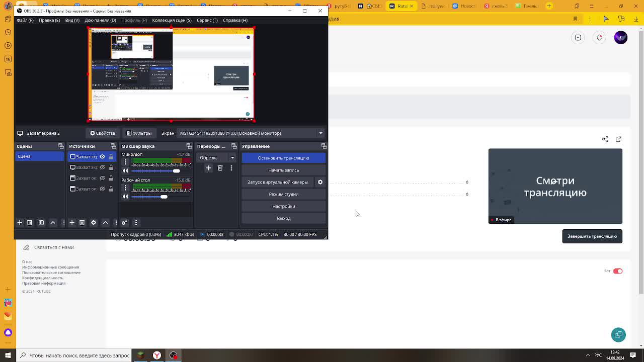Add transition with plus icon in Переходы panel
Image resolution: width=644 pixels, height=362 pixels.
pos(208,168)
